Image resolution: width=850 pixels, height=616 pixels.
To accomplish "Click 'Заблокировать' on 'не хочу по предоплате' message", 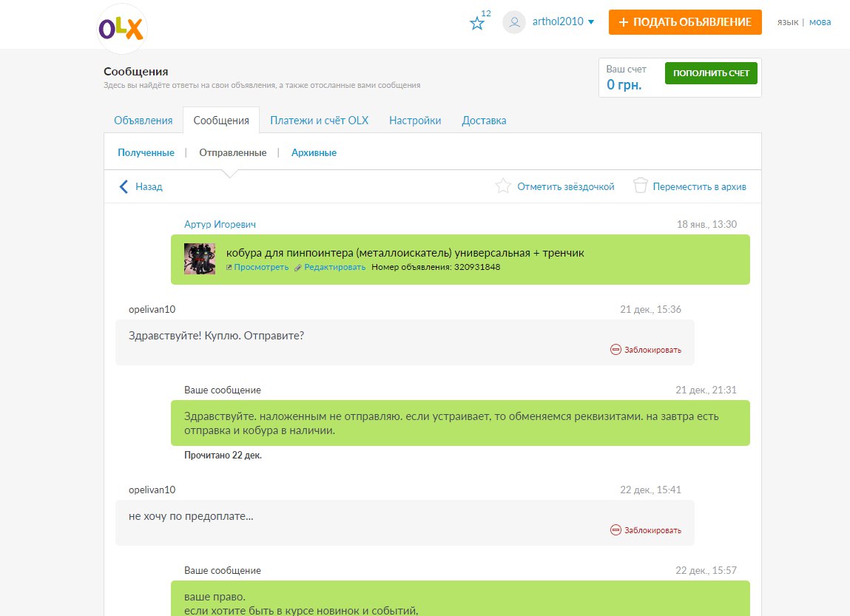I will click(x=652, y=530).
